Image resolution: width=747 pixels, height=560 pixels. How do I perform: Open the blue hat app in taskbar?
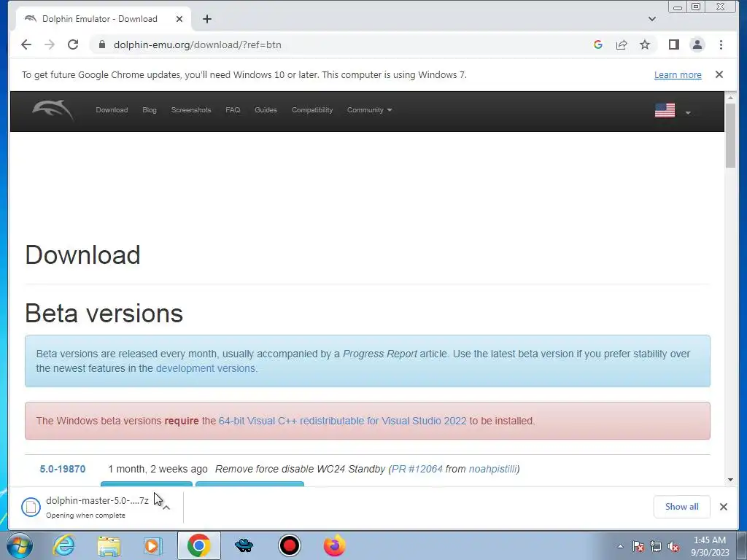pos(244,545)
